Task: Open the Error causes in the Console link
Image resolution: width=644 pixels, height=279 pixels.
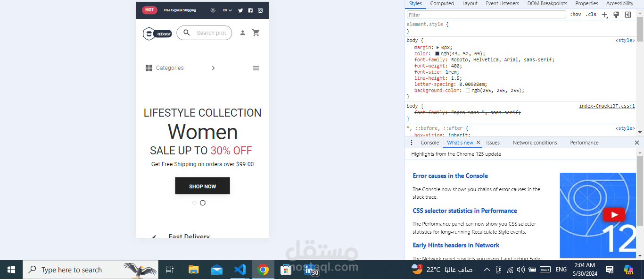Action: [x=450, y=176]
